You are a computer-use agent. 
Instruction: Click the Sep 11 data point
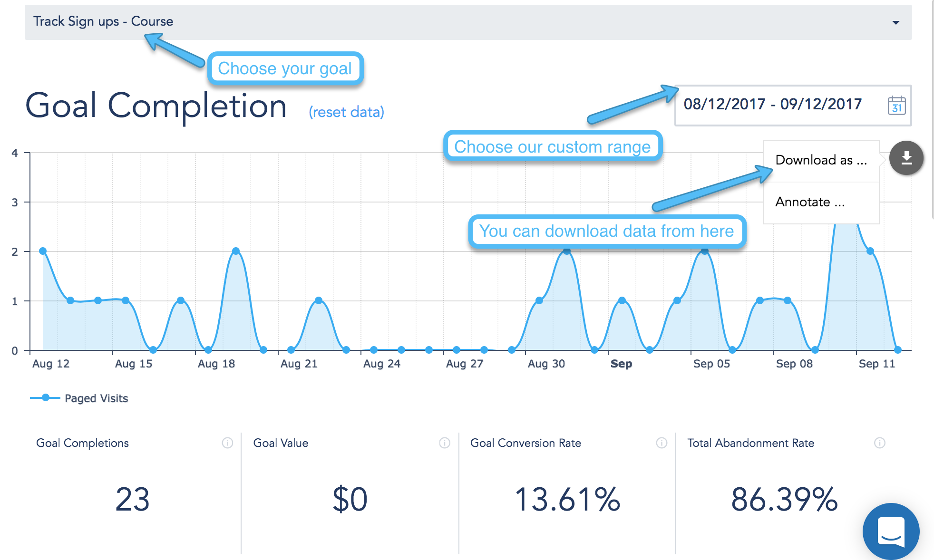click(x=870, y=251)
